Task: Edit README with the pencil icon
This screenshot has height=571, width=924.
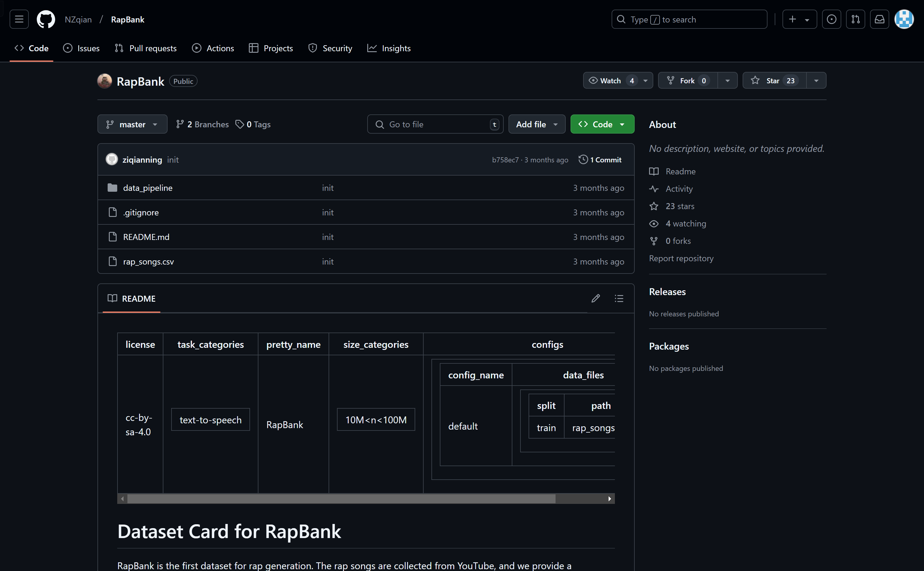Action: pos(596,298)
